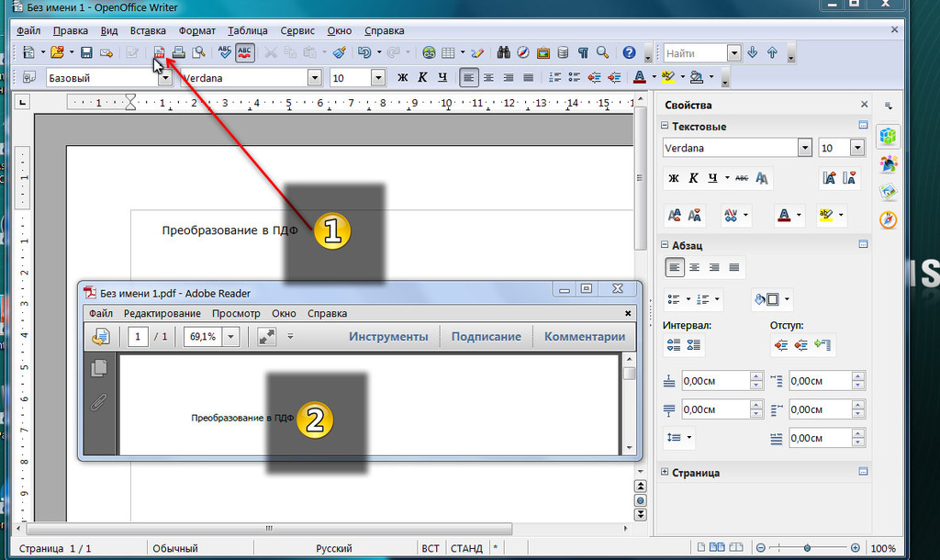Screen dimensions: 940x560
Task: Open attachments paperclip panel in Adobe Reader
Action: tap(99, 402)
